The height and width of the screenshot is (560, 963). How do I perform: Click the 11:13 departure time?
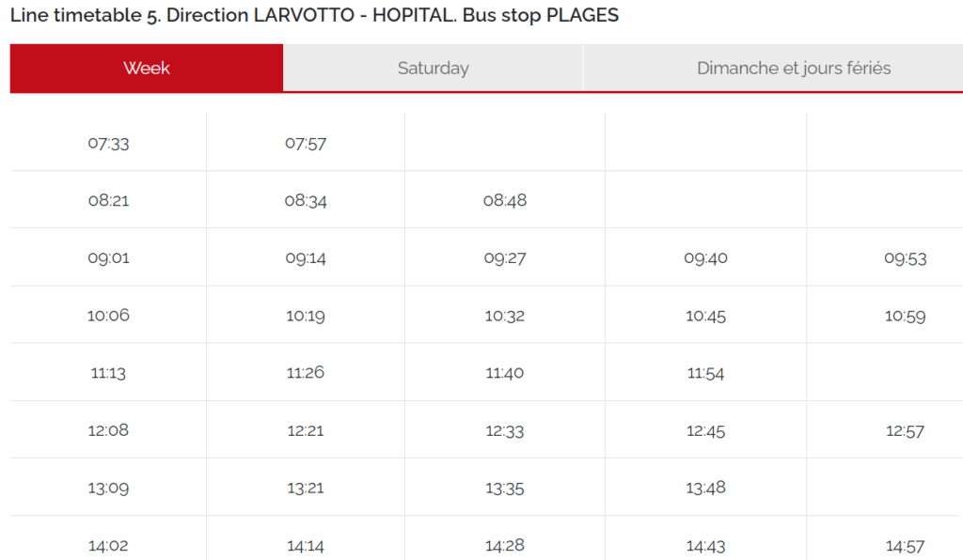tap(106, 372)
